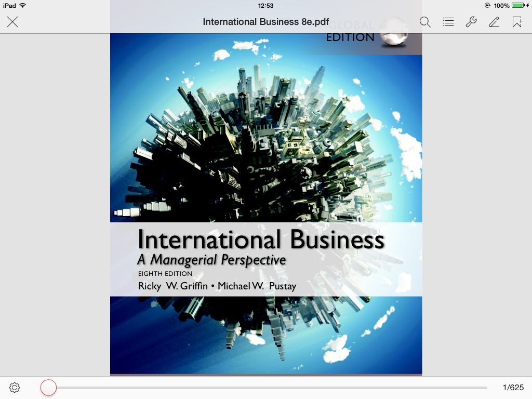Tap the "EIGHTH EDITION" text on cover
This screenshot has height=399, width=532.
click(165, 273)
